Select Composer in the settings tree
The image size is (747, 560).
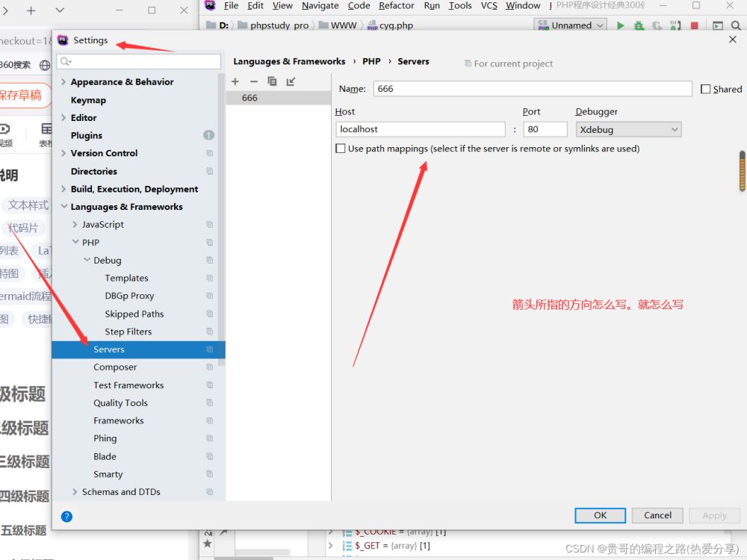115,367
